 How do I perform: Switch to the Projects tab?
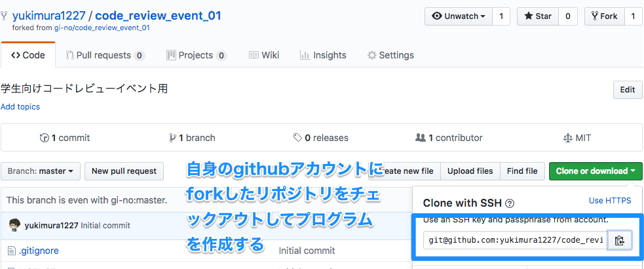(197, 55)
